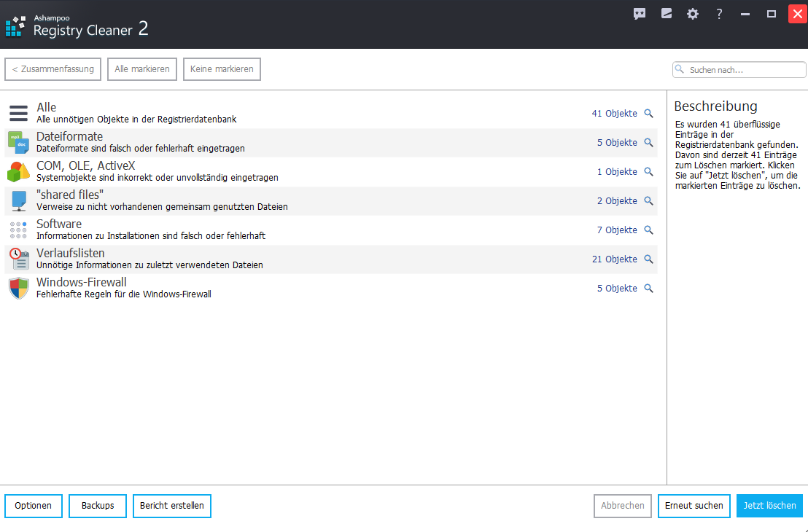Open magnifier details for Software row
The image size is (808, 532).
coord(648,230)
